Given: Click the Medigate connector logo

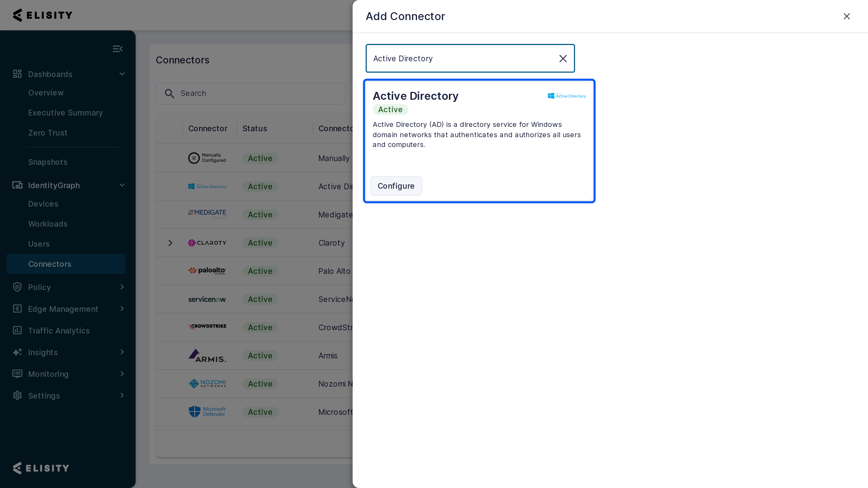Looking at the screenshot, I should (x=207, y=214).
